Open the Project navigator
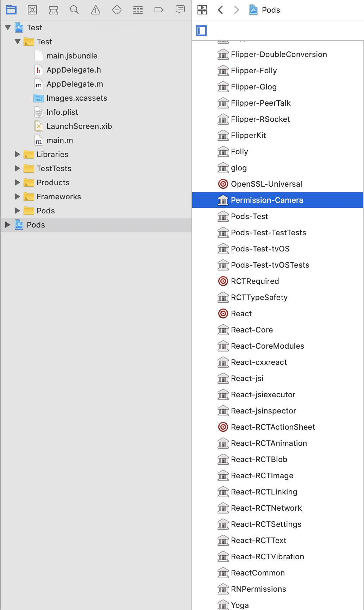Image resolution: width=364 pixels, height=610 pixels. (x=11, y=10)
